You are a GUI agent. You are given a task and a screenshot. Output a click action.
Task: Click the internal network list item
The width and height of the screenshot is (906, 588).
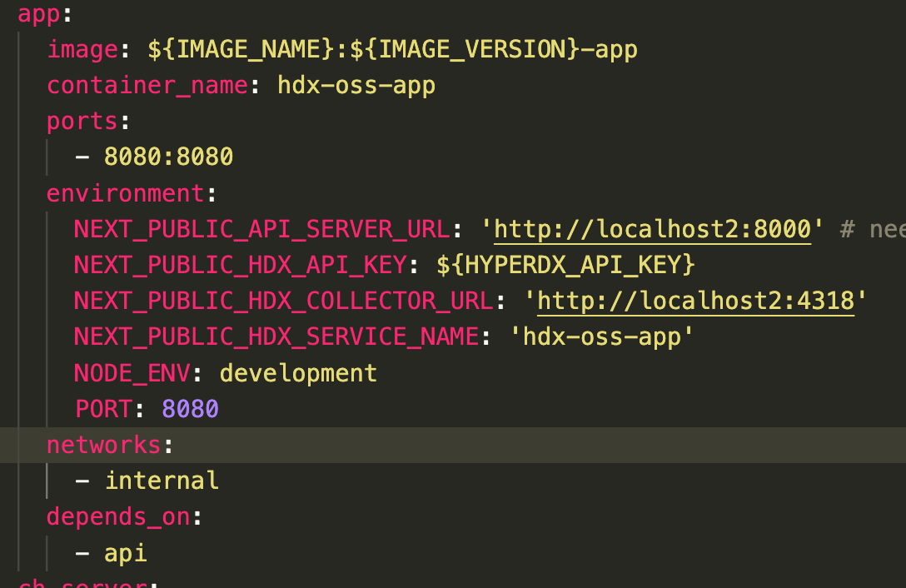click(x=161, y=481)
